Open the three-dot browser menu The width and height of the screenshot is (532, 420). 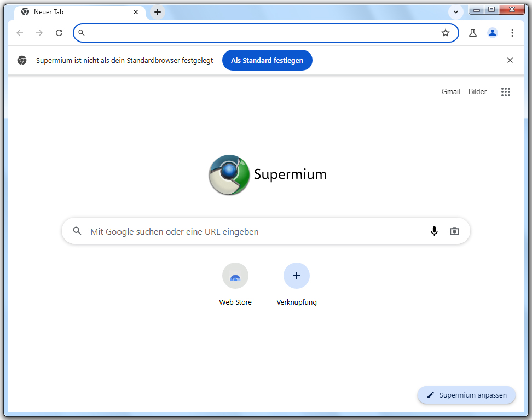512,33
